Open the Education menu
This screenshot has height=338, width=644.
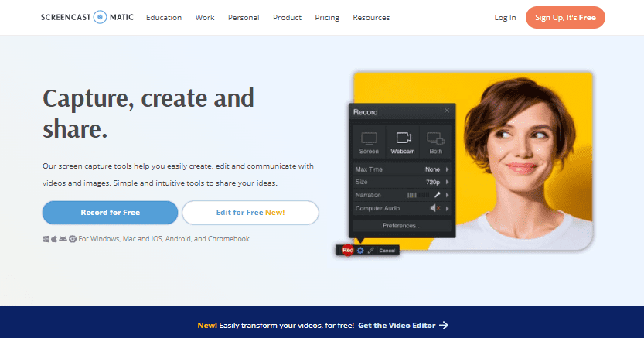[x=164, y=18]
